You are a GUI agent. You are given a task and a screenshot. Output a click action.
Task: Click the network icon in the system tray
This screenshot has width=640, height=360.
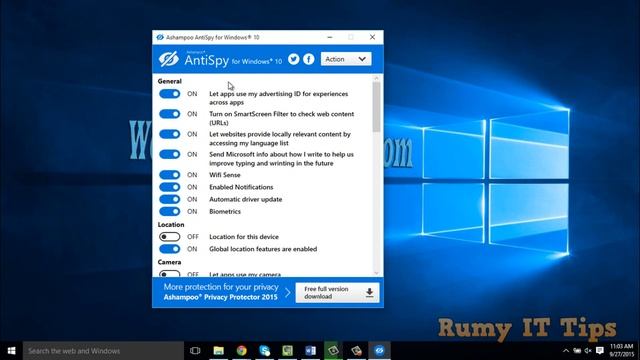click(x=577, y=351)
